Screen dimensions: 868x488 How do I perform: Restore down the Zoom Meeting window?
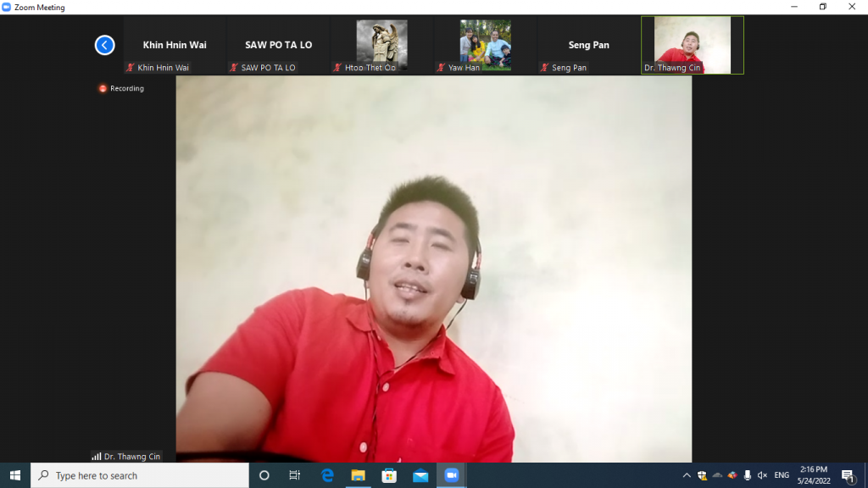(823, 7)
